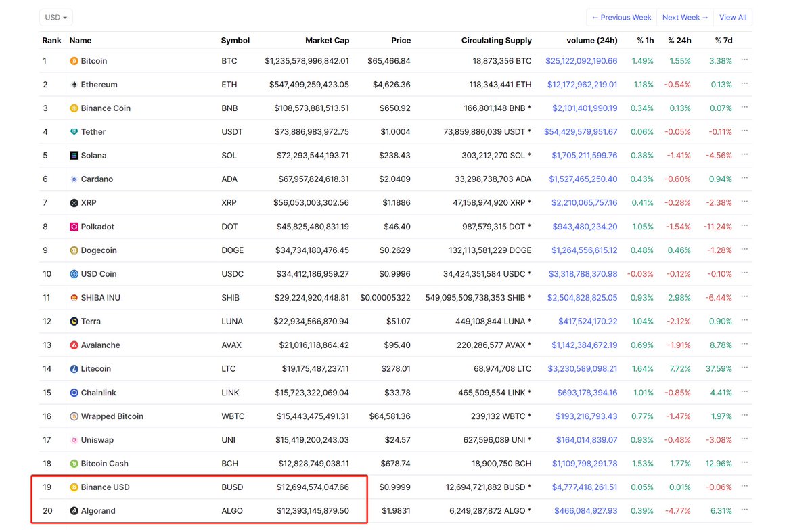The height and width of the screenshot is (530, 812).
Task: Open the USD currency dropdown
Action: coord(57,18)
